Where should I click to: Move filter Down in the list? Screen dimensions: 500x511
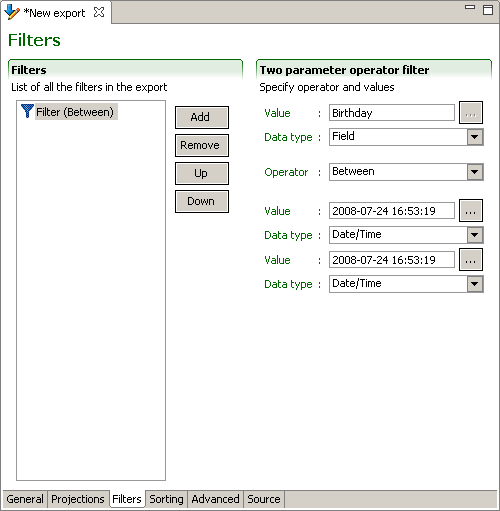pos(202,201)
